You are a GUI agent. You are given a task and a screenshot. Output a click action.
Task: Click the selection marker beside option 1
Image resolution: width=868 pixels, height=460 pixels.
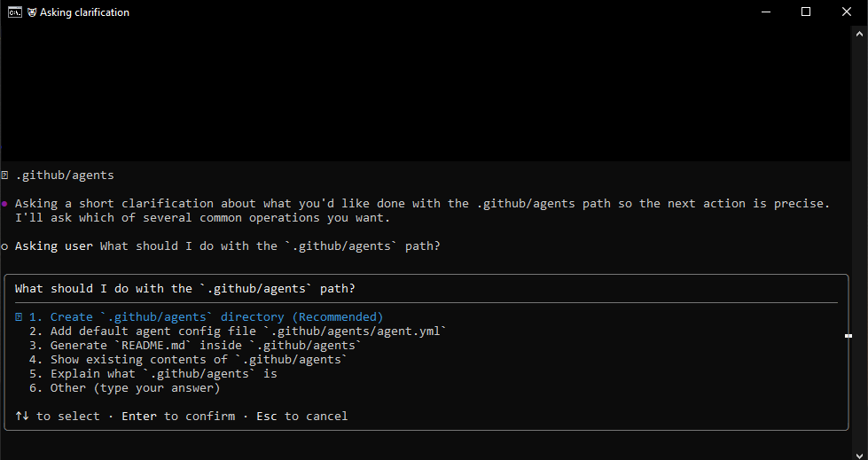click(x=19, y=317)
